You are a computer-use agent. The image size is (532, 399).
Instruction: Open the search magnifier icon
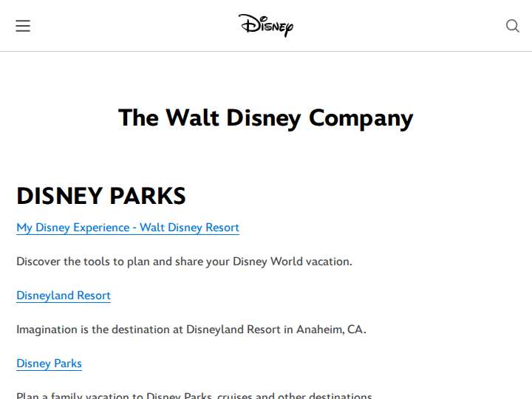pyautogui.click(x=512, y=26)
